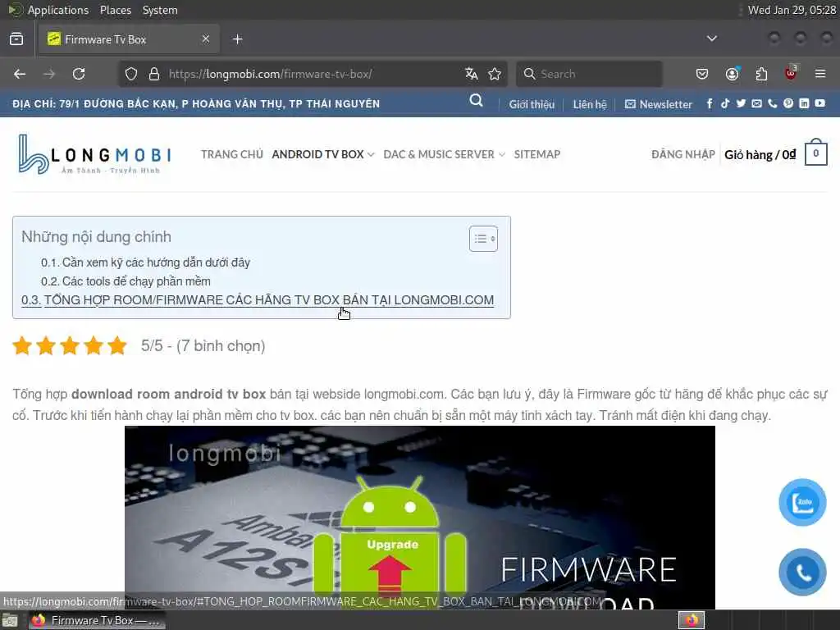Screen dimensions: 840x630
Task: Open a new tab with plus button
Action: tap(237, 39)
